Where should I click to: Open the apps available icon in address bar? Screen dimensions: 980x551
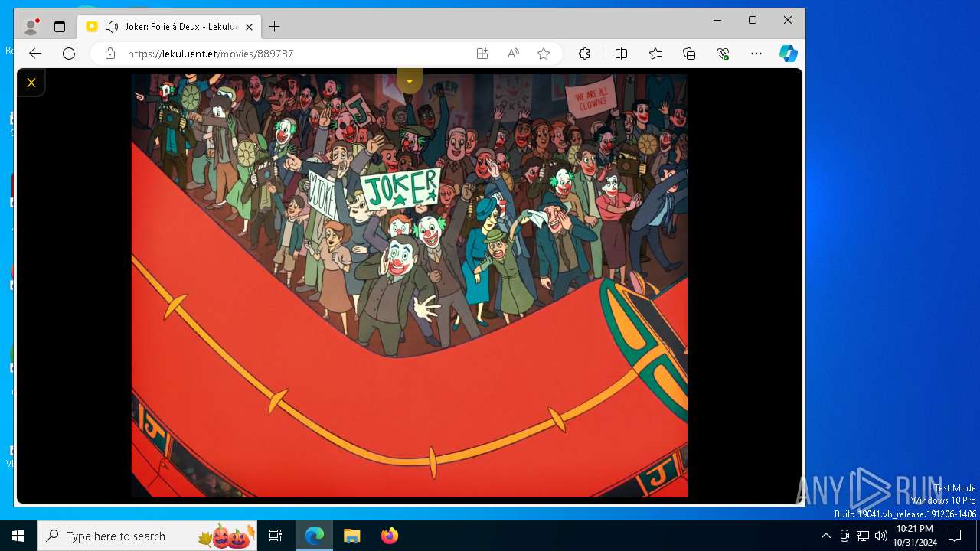tap(482, 54)
